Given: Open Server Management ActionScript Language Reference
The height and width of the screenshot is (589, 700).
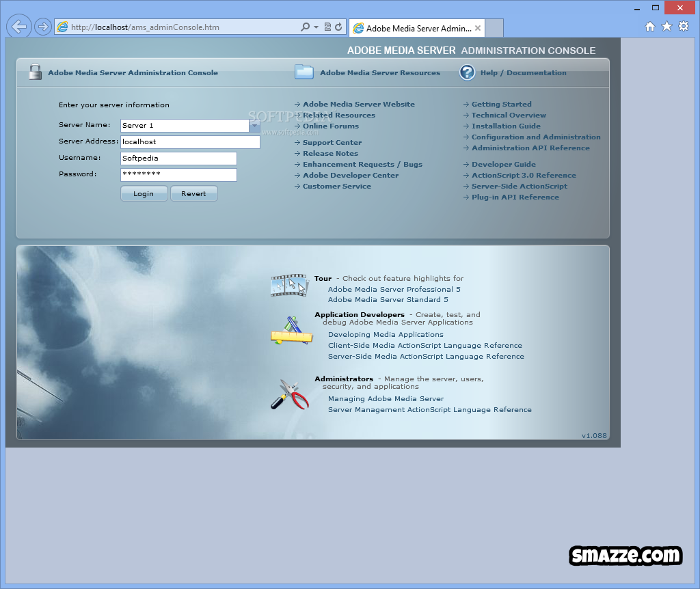Looking at the screenshot, I should point(430,409).
